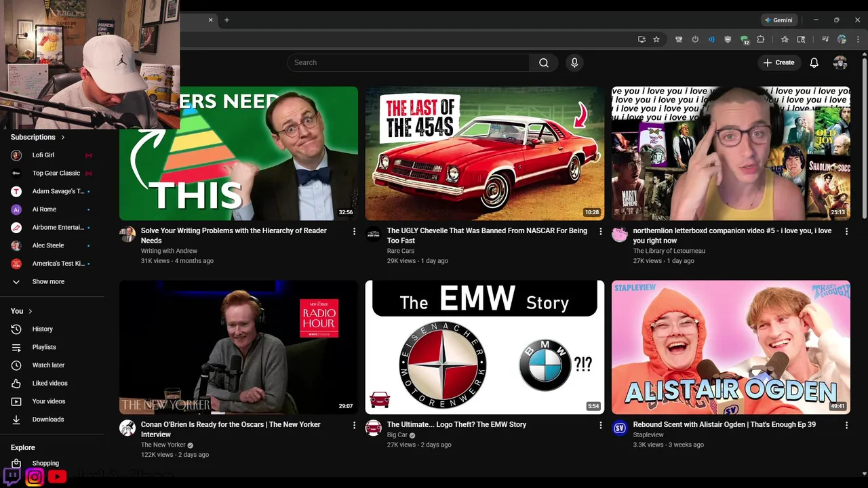Click the Stapleview channel avatar icon

(620, 428)
